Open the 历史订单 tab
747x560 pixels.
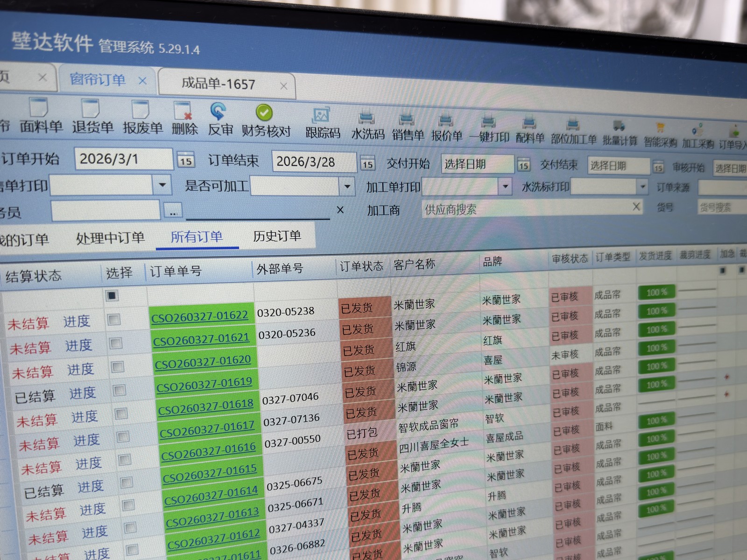pyautogui.click(x=277, y=236)
